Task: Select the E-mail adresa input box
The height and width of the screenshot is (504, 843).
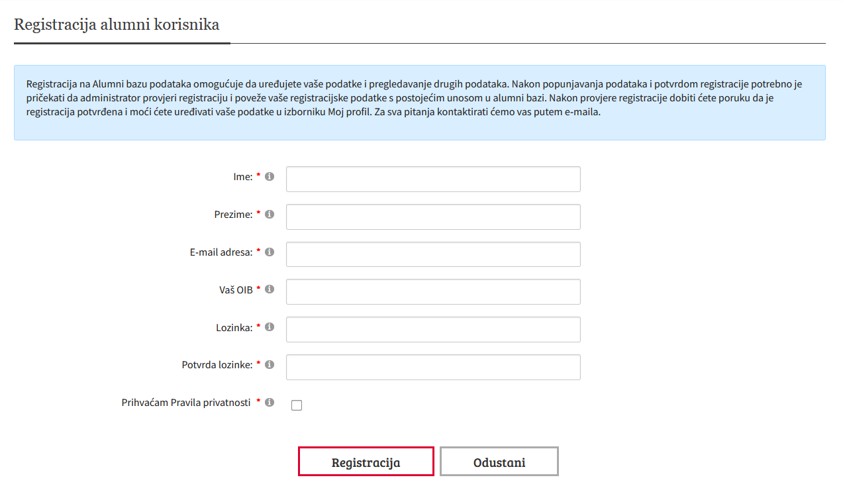Action: [433, 254]
